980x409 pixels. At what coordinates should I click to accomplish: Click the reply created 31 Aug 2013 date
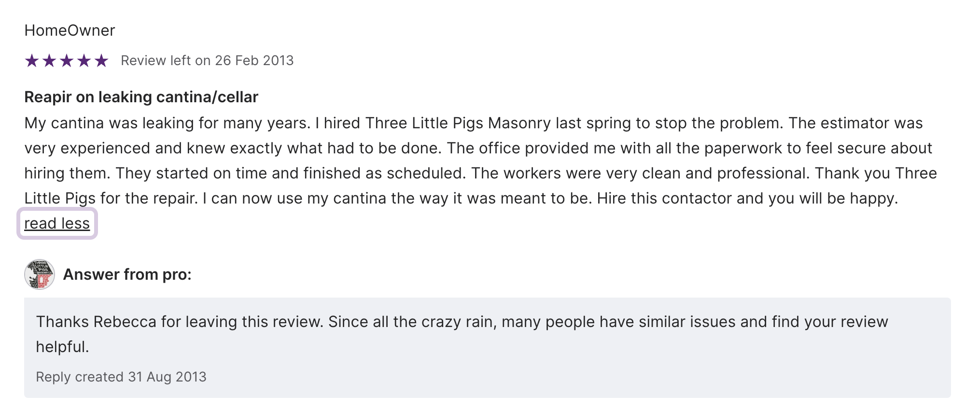[121, 377]
